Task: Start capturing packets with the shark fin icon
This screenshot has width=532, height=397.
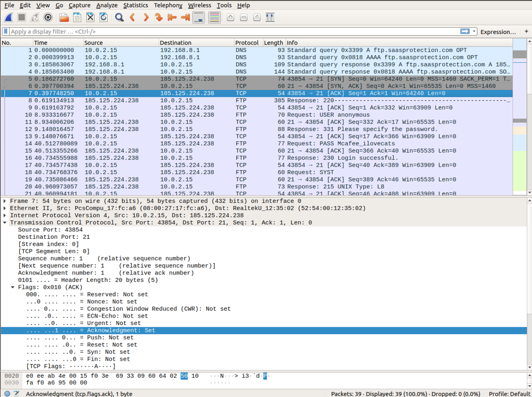Action: coord(8,18)
